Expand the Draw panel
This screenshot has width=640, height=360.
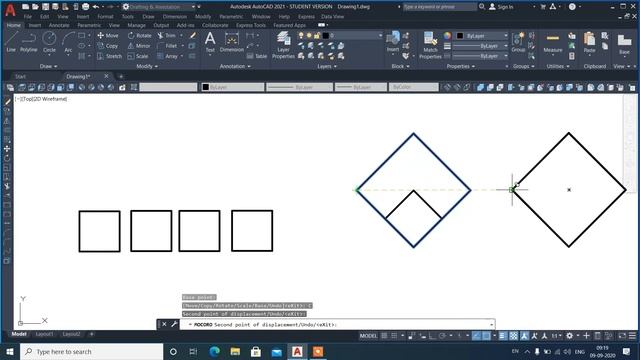coord(48,66)
